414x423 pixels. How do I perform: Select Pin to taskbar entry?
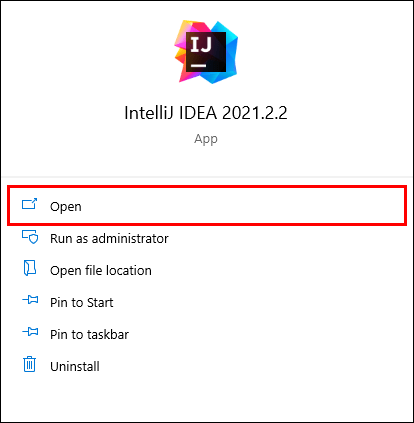click(89, 335)
